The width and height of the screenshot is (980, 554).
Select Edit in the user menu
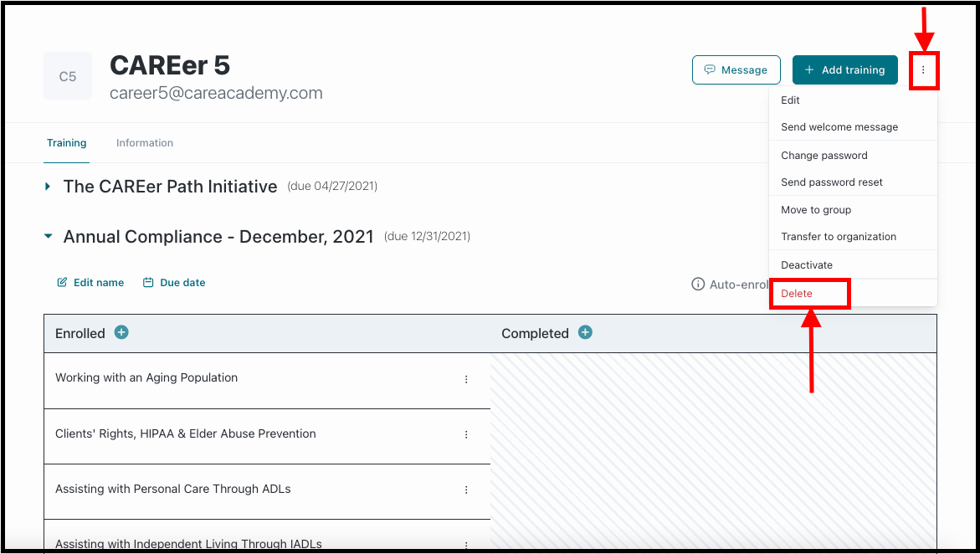click(791, 100)
